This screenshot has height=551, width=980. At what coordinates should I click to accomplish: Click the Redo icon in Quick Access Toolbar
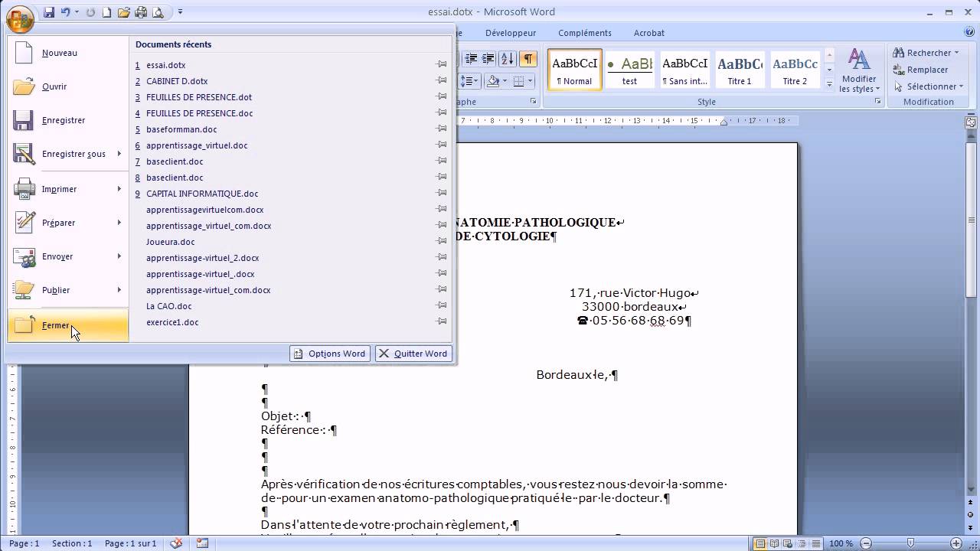coord(90,12)
